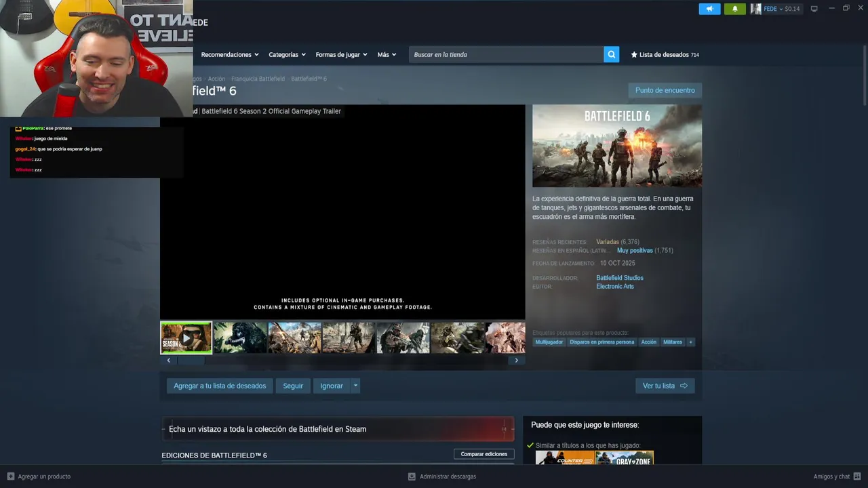Open the Counter-Strike recommended game thumbnail

tap(565, 457)
